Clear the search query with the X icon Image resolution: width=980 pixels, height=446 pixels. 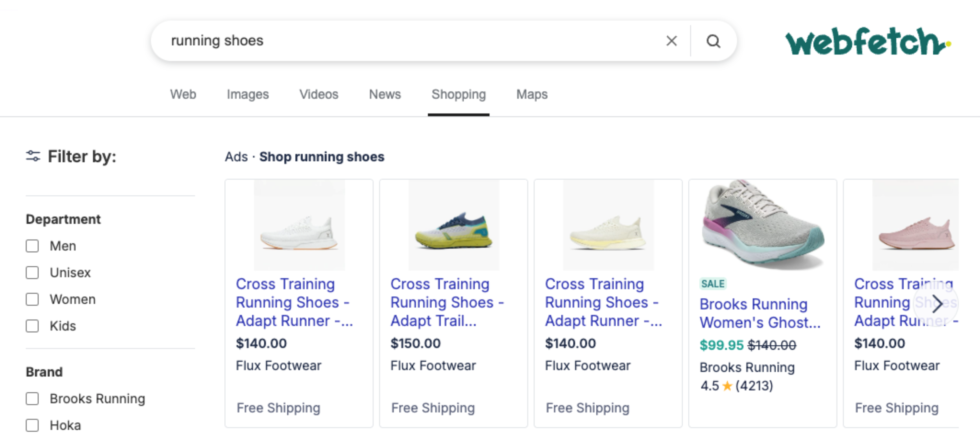671,41
